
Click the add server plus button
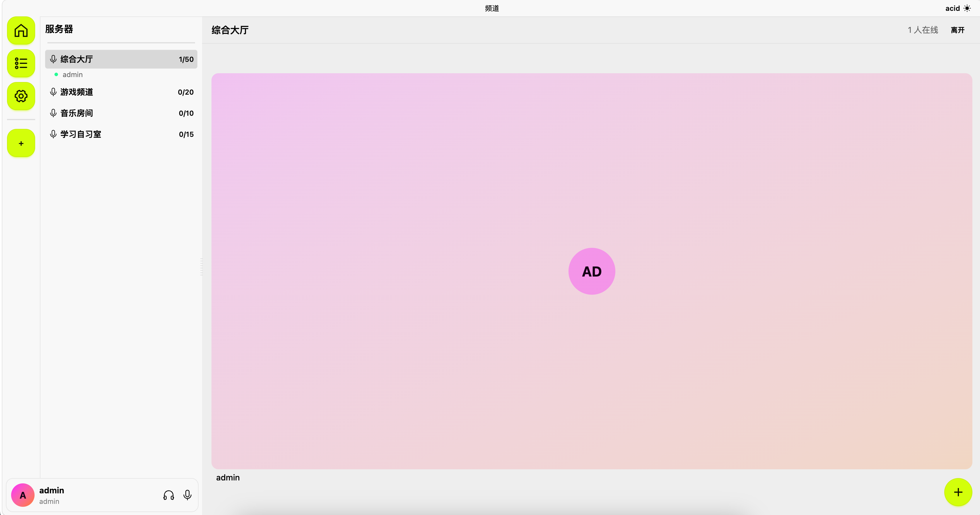(21, 143)
